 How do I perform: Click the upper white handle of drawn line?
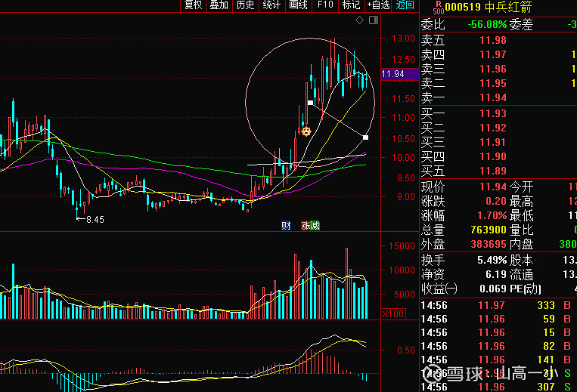point(310,103)
